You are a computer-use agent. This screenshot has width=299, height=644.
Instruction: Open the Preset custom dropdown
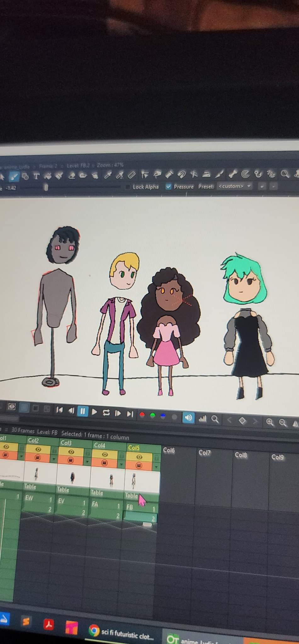[235, 186]
